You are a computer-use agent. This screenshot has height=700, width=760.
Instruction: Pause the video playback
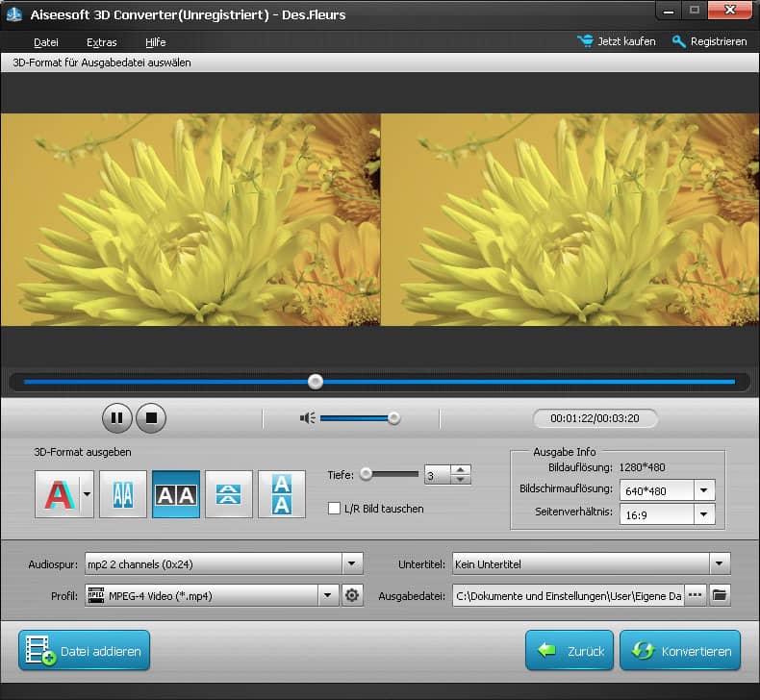(x=116, y=418)
